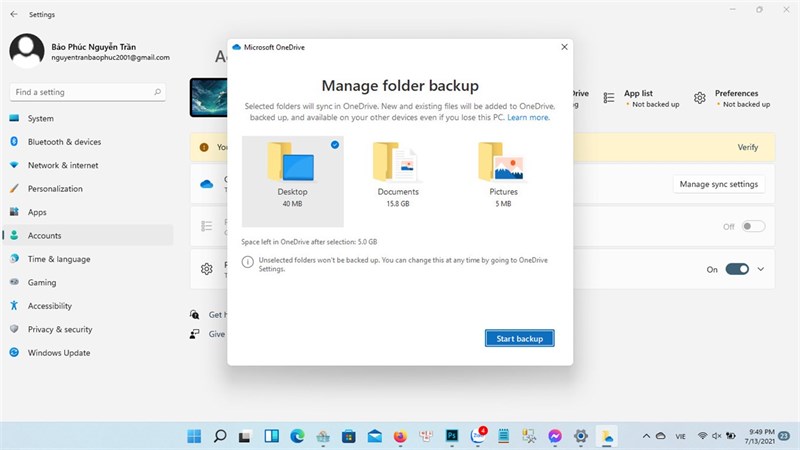The width and height of the screenshot is (800, 450).
Task: Click the warning icon in yellow banner
Action: 204,147
